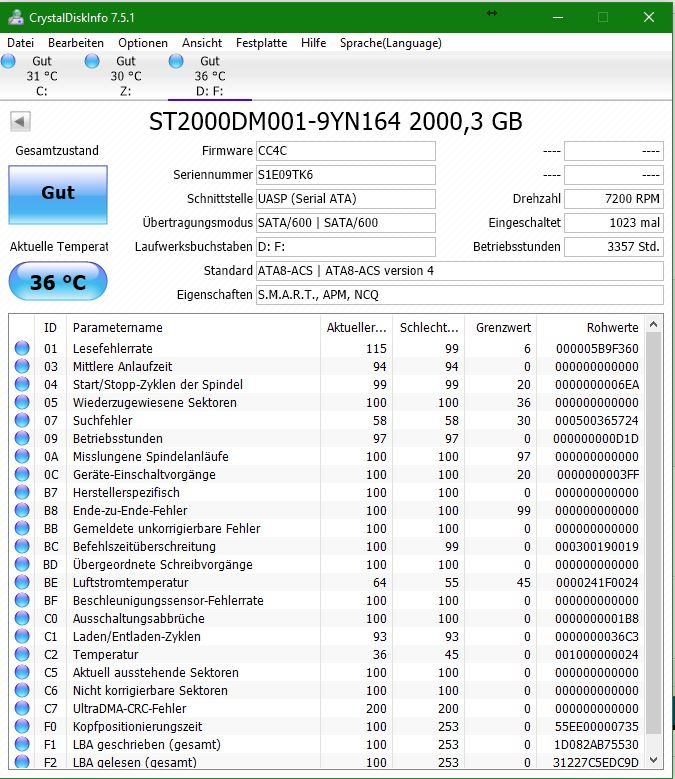Click status icon of Laden/Entladen-Zyklen row
This screenshot has height=779, width=675.
pyautogui.click(x=22, y=636)
